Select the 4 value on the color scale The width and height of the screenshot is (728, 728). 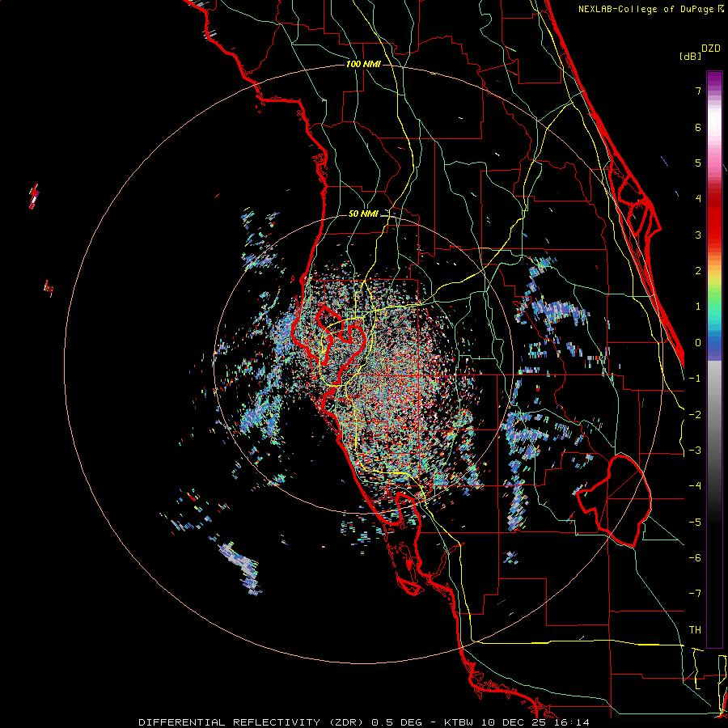click(698, 199)
